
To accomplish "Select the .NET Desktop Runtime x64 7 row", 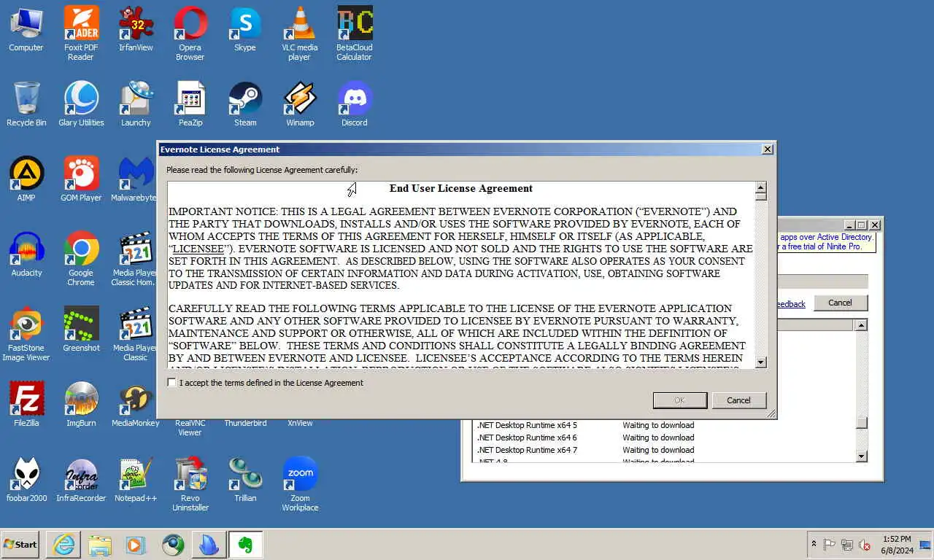I will (x=664, y=450).
